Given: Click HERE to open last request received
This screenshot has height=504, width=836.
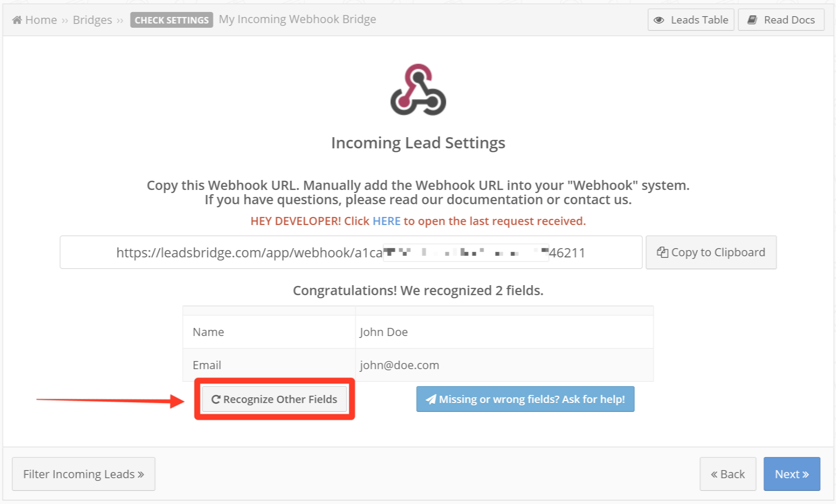Looking at the screenshot, I should (386, 221).
